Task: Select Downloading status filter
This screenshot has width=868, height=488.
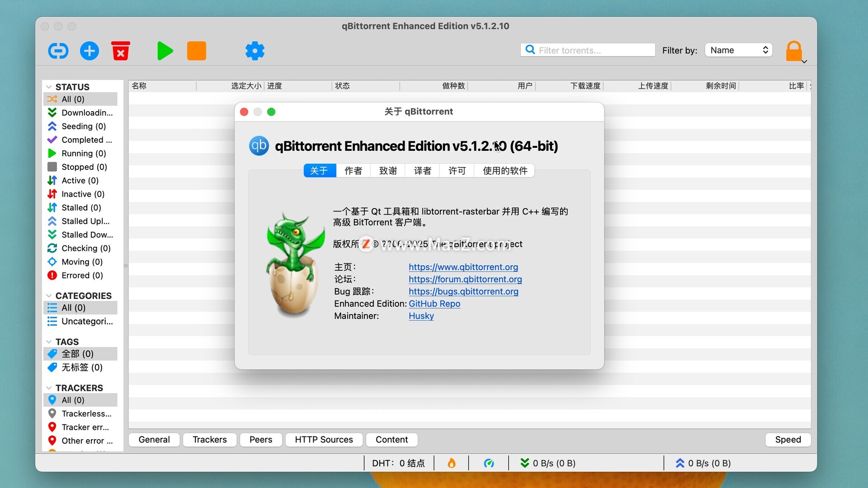Action: [80, 113]
